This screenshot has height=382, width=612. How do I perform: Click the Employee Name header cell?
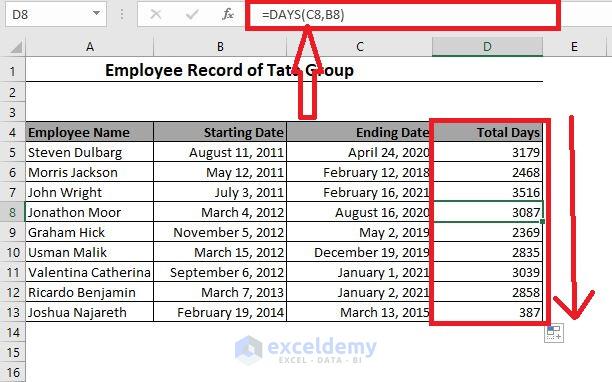[90, 132]
